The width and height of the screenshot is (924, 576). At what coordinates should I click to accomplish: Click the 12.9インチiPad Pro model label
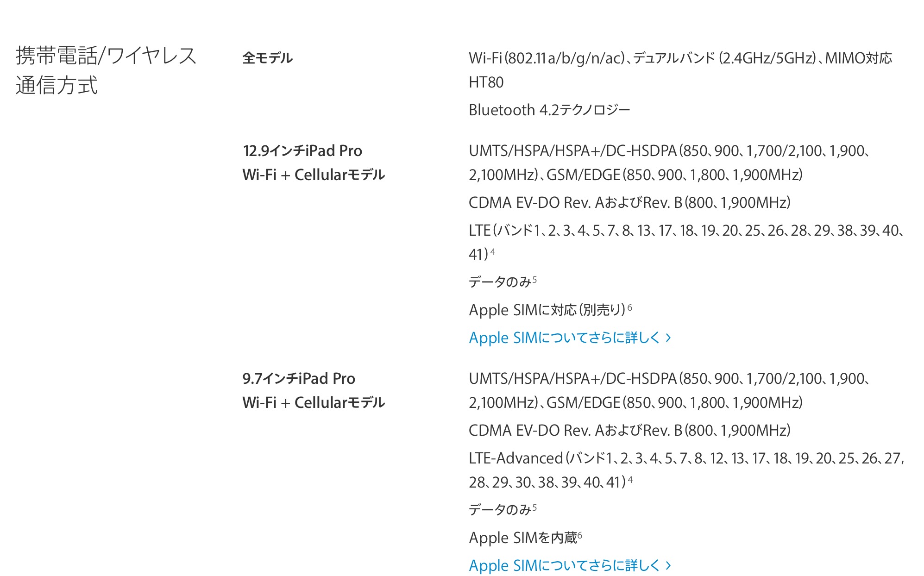pyautogui.click(x=302, y=151)
